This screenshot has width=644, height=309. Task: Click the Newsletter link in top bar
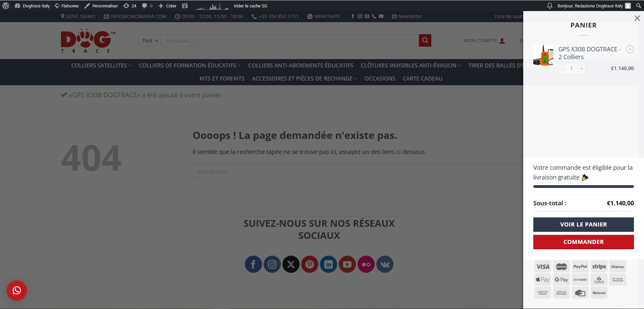coord(407,16)
